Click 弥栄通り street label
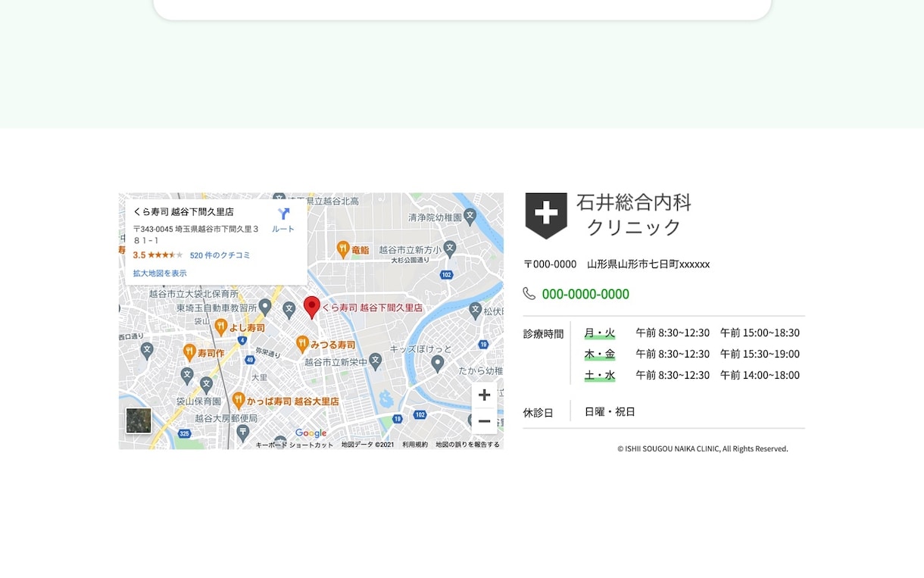 tap(268, 353)
